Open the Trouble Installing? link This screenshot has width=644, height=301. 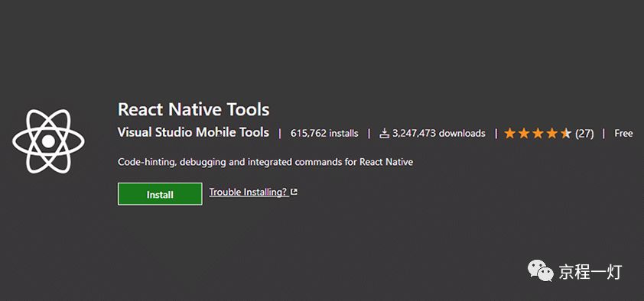click(253, 192)
